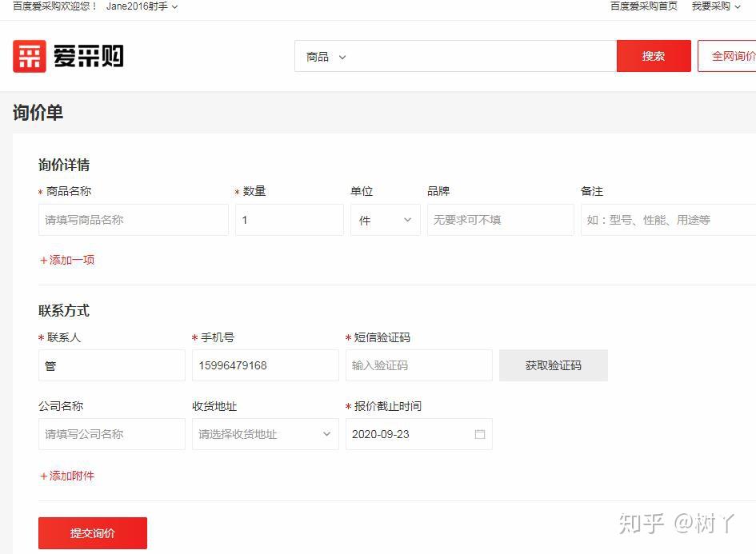Image resolution: width=756 pixels, height=554 pixels.
Task: Open the calendar icon in the date field
Action: point(480,434)
